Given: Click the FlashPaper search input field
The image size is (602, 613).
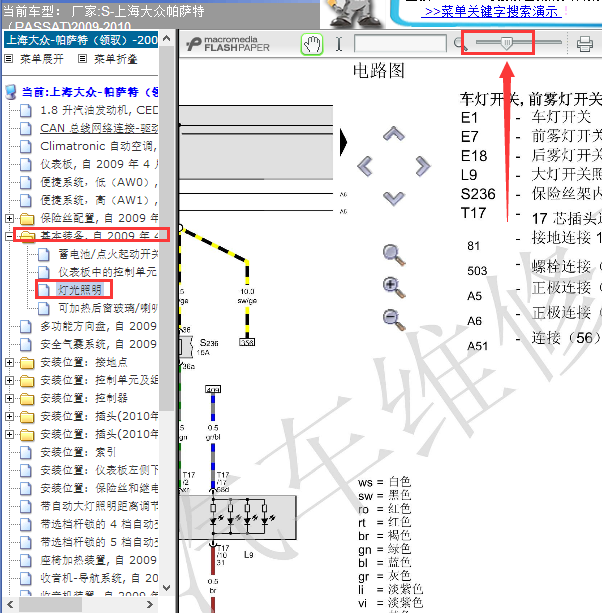Looking at the screenshot, I should click(x=400, y=43).
